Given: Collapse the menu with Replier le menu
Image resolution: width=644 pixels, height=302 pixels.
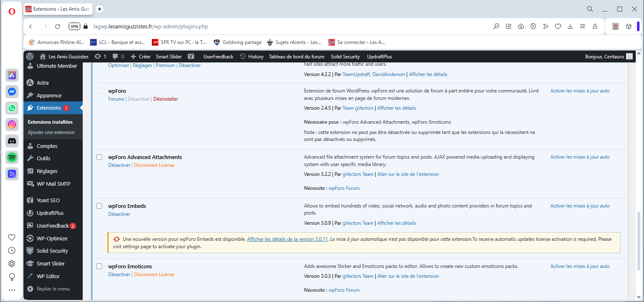Looking at the screenshot, I should [x=53, y=289].
